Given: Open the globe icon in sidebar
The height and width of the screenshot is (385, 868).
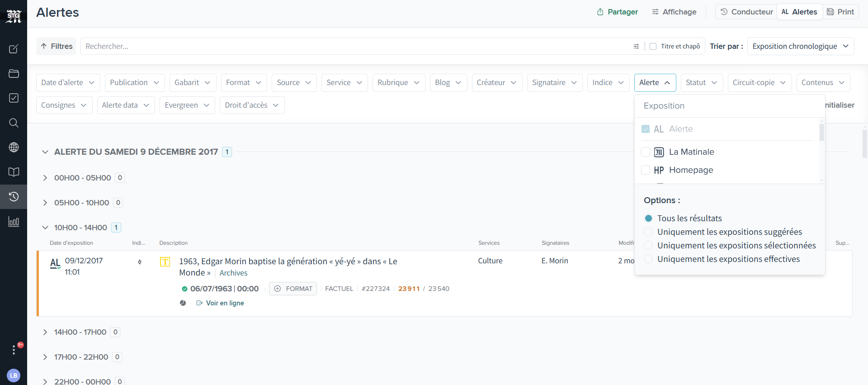Looking at the screenshot, I should coord(14,147).
